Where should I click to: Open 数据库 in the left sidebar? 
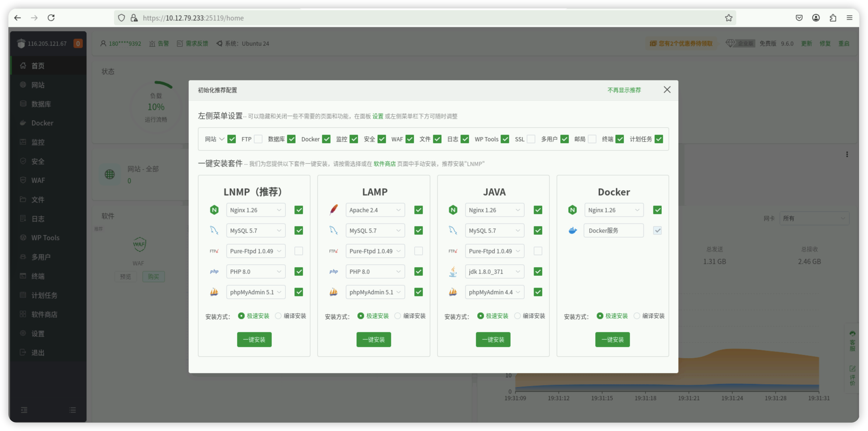coord(48,104)
